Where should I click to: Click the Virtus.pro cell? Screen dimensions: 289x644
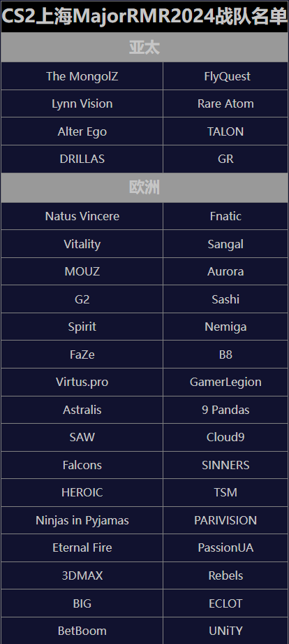[x=82, y=382]
